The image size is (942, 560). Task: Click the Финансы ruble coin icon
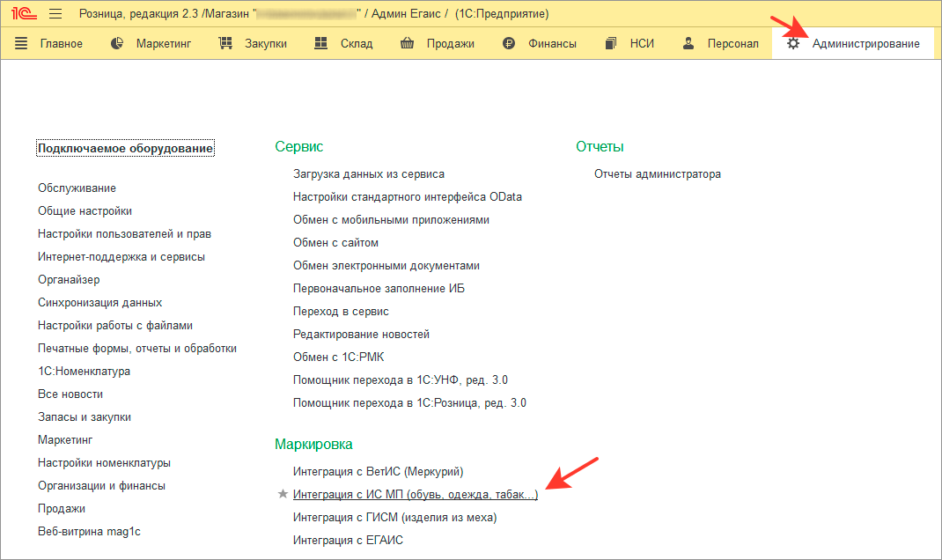(509, 43)
